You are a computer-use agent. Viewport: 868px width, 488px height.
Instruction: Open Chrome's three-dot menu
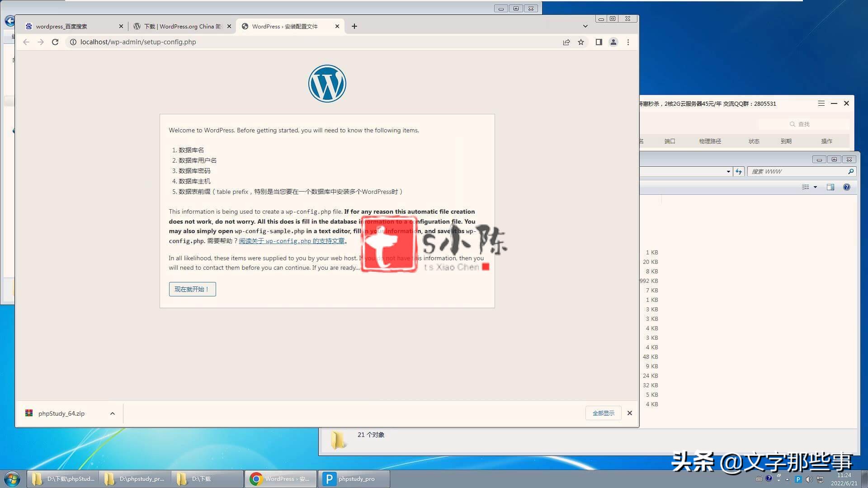(x=628, y=42)
